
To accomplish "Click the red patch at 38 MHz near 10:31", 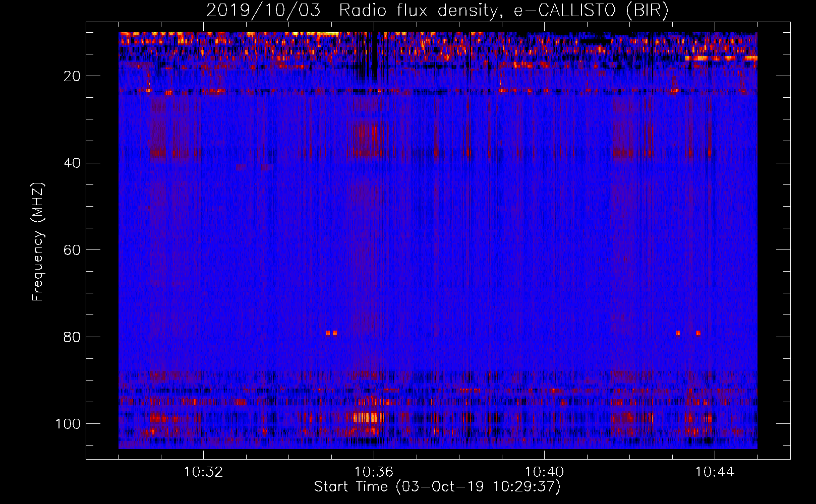I will (158, 152).
